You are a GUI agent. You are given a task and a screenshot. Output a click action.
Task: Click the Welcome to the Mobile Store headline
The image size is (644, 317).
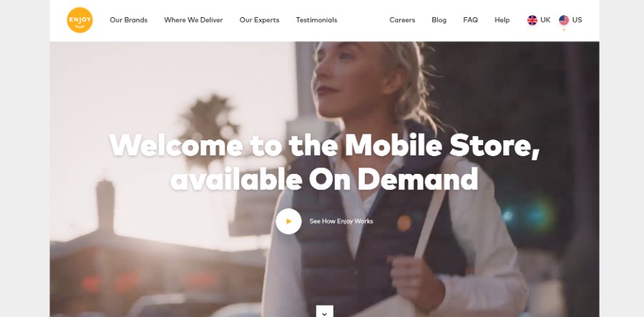tap(324, 145)
